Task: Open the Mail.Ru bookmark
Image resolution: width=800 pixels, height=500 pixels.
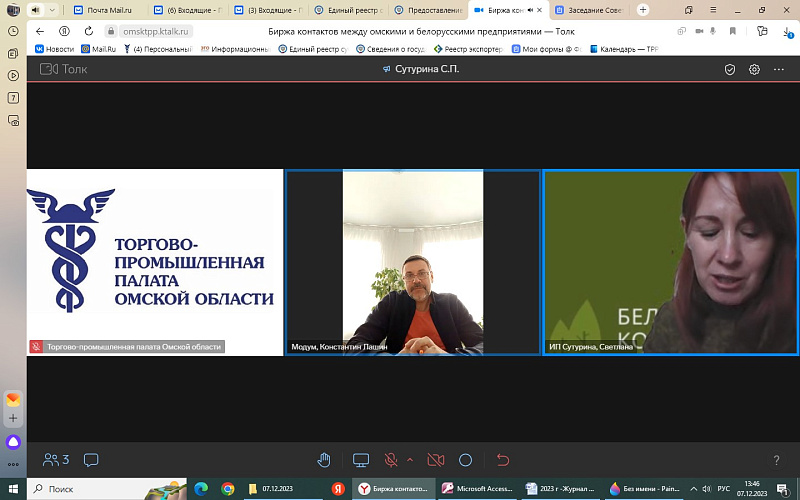Action: (x=99, y=49)
